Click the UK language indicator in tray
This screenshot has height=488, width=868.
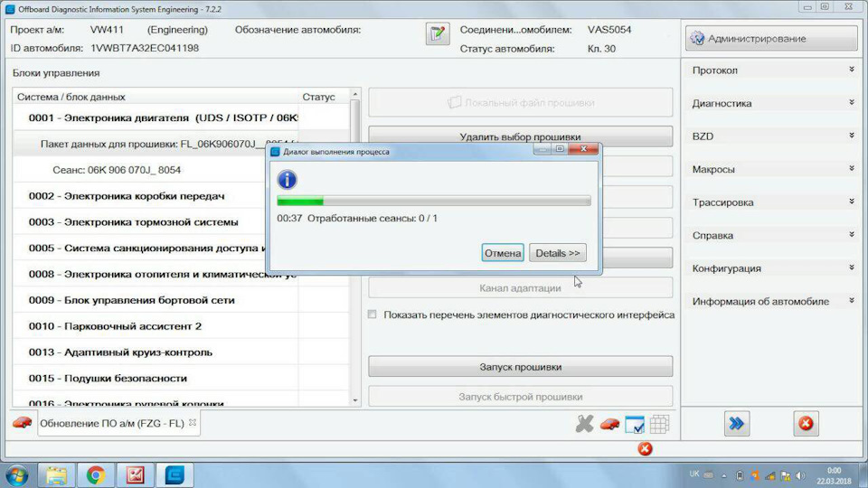[x=694, y=474]
